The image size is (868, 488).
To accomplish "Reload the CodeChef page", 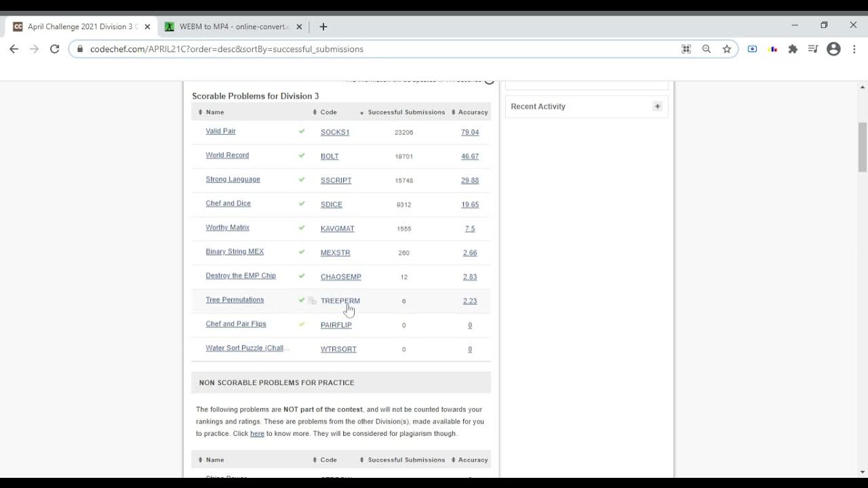I will (x=55, y=49).
